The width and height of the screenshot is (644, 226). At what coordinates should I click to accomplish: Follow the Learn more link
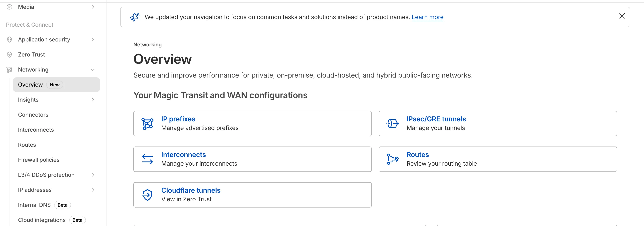[x=427, y=17]
